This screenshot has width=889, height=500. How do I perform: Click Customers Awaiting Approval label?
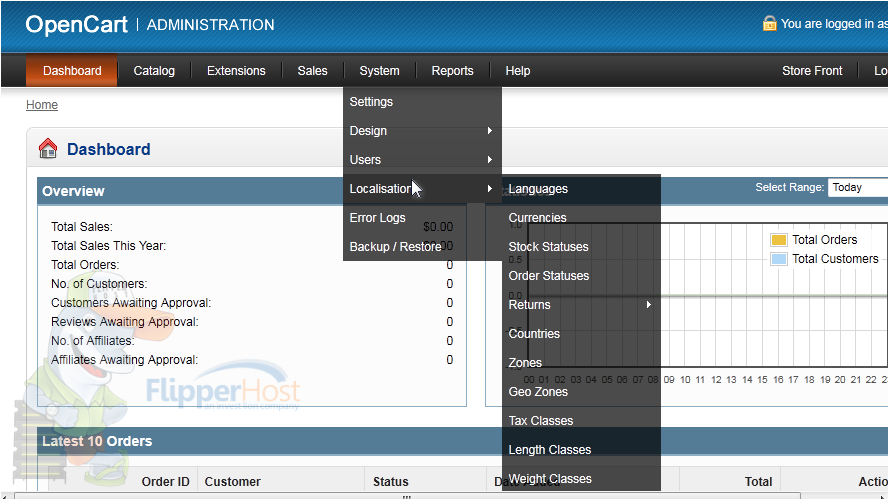point(131,303)
